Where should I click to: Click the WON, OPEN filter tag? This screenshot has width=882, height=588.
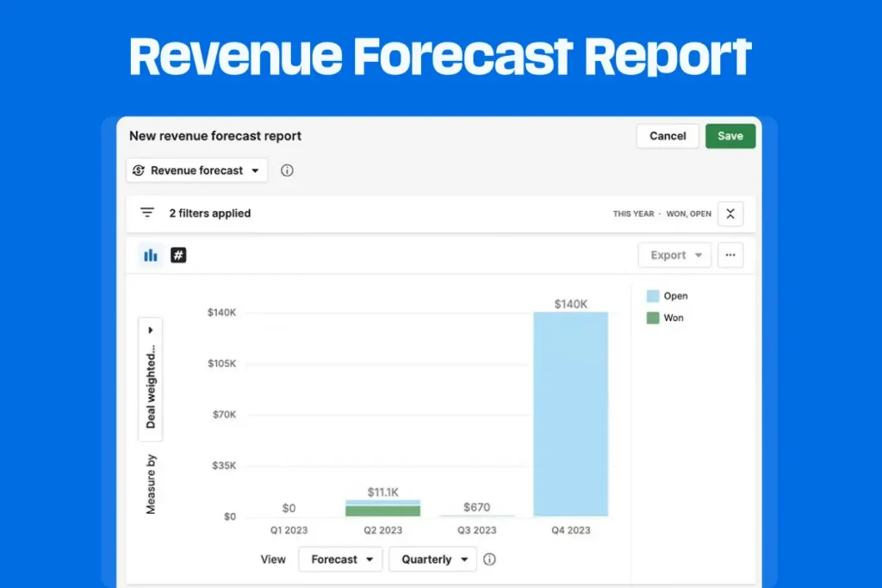[688, 214]
